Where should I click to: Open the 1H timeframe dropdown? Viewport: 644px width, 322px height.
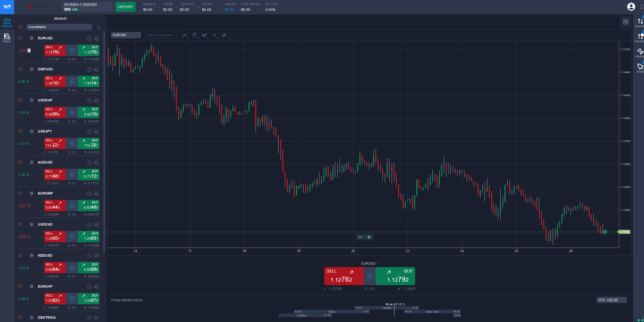215,35
